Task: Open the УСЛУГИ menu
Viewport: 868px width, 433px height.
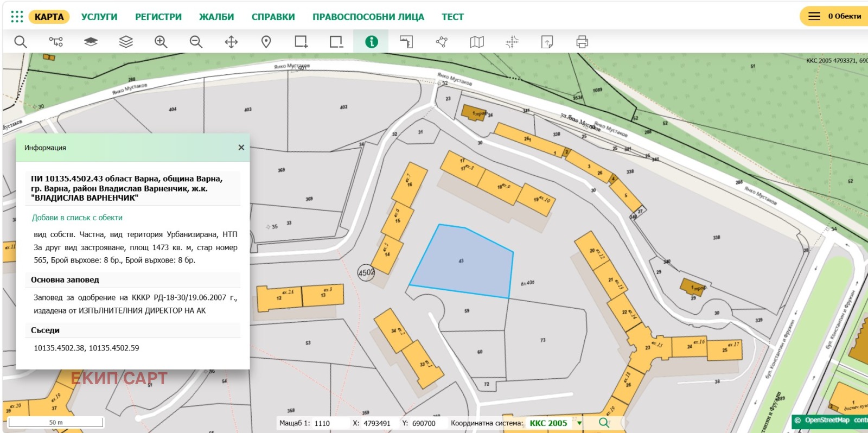Action: pyautogui.click(x=99, y=17)
